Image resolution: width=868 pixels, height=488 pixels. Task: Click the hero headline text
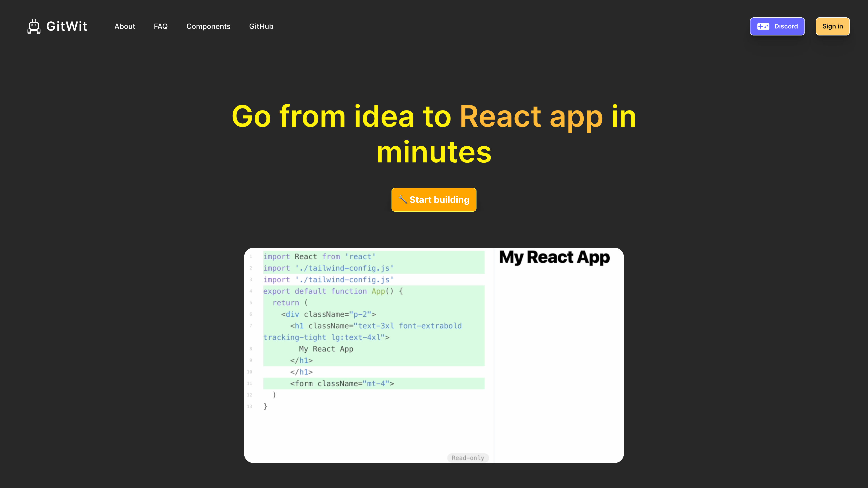[434, 134]
